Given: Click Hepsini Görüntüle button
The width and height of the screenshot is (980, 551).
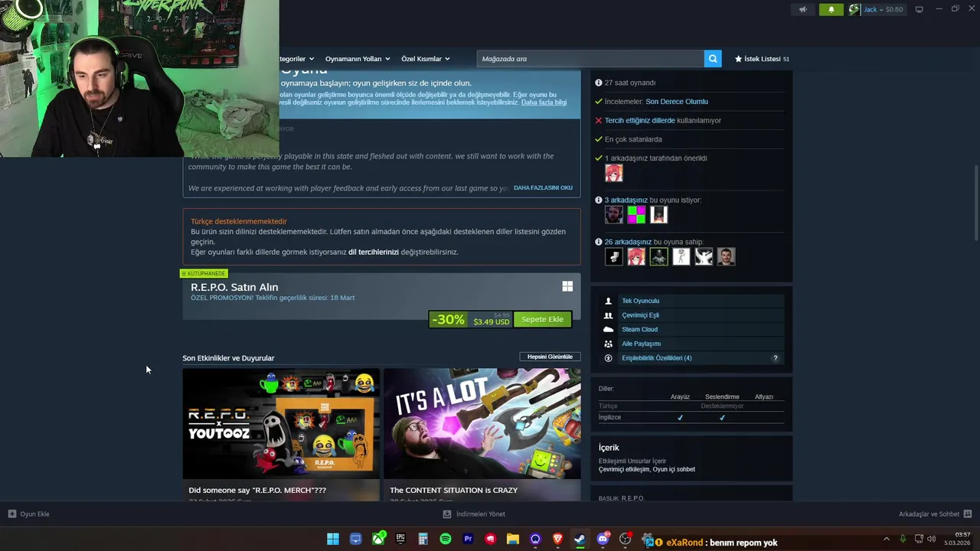Looking at the screenshot, I should click(550, 357).
